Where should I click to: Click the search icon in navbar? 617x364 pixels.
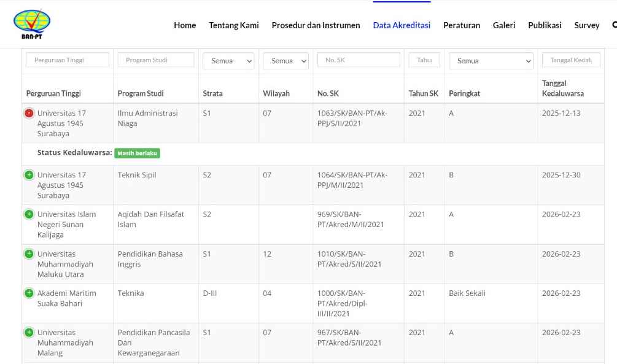coord(614,25)
